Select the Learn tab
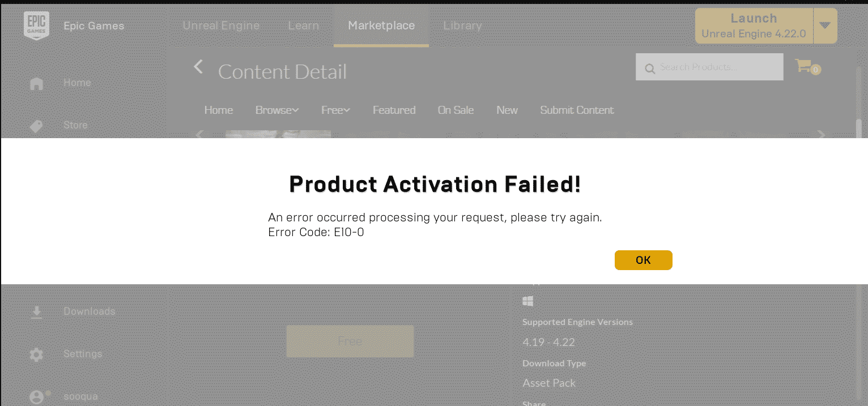 tap(303, 25)
